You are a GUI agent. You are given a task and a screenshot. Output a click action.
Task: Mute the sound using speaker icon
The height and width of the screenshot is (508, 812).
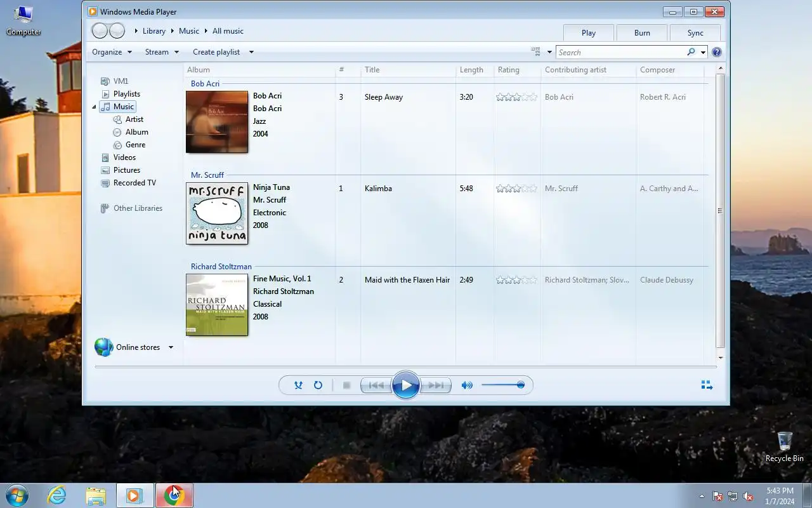click(467, 385)
